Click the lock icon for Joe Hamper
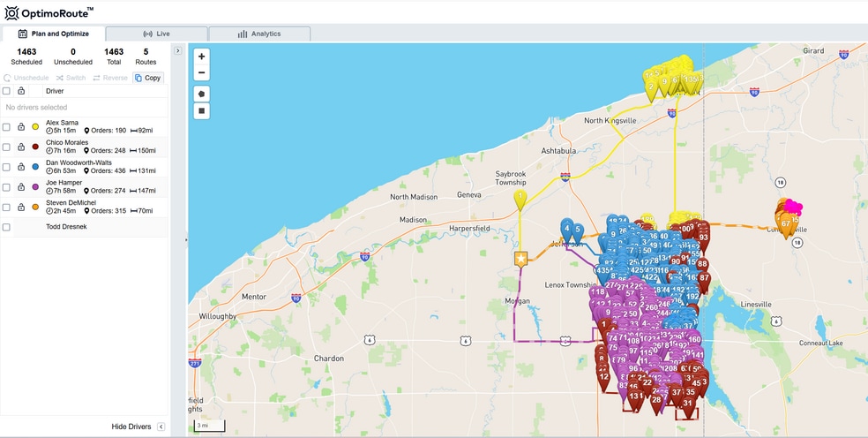The width and height of the screenshot is (868, 438). coord(21,187)
